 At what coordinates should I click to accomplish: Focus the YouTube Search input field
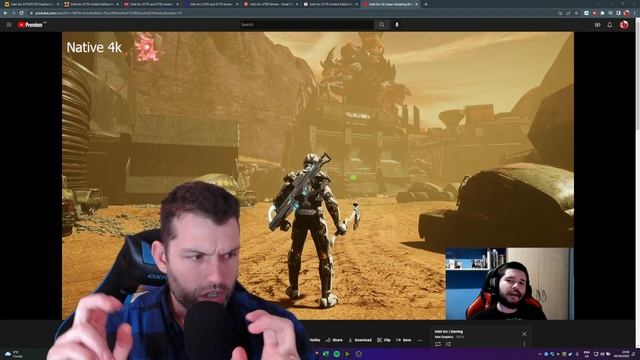point(306,25)
